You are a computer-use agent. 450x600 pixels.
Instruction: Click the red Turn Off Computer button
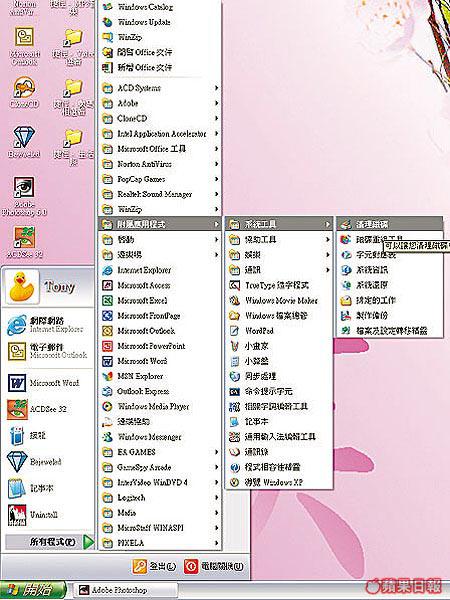214,566
